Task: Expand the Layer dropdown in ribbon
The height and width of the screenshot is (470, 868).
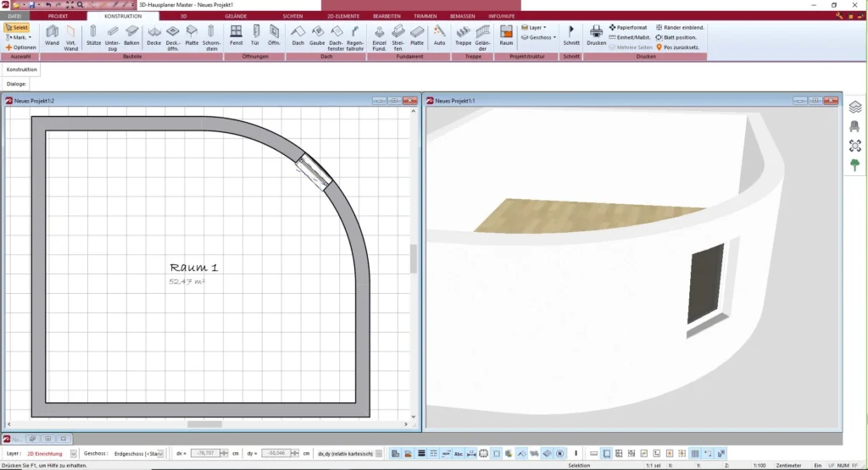Action: click(536, 27)
